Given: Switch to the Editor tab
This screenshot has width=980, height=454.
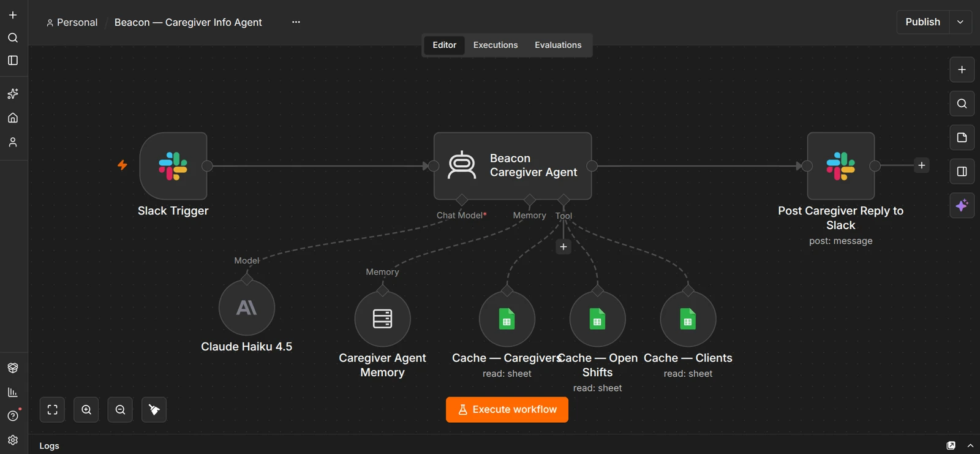Looking at the screenshot, I should 445,45.
